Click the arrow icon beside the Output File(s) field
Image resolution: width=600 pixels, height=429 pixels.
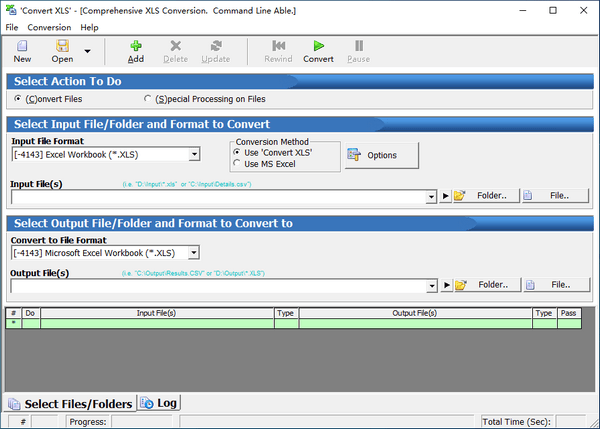(446, 285)
